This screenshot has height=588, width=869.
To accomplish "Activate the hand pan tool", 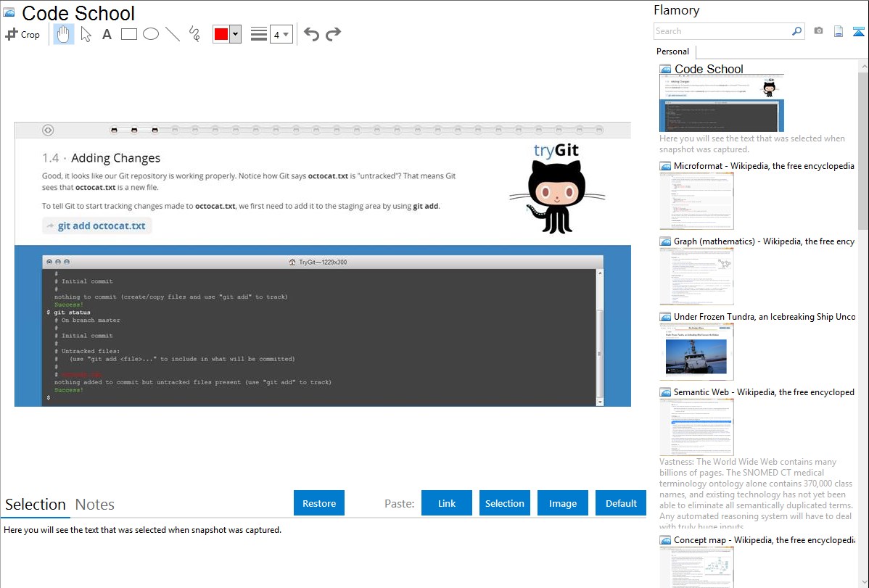I will pyautogui.click(x=63, y=34).
